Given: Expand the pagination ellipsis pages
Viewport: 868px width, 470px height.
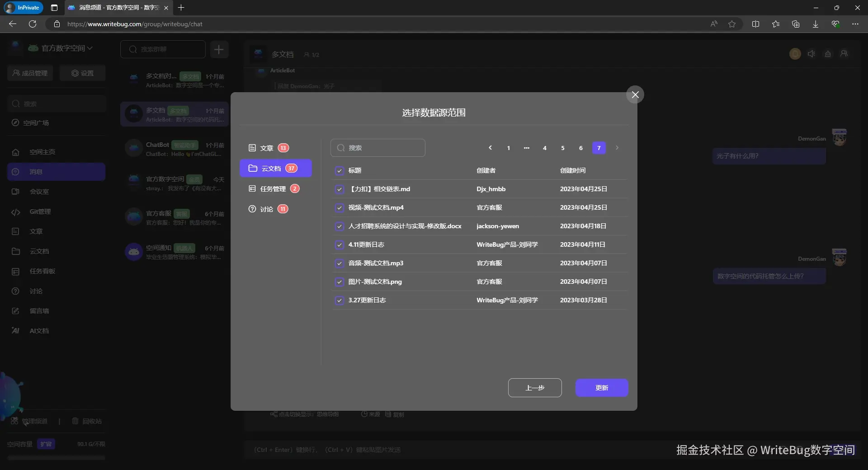Looking at the screenshot, I should tap(526, 148).
